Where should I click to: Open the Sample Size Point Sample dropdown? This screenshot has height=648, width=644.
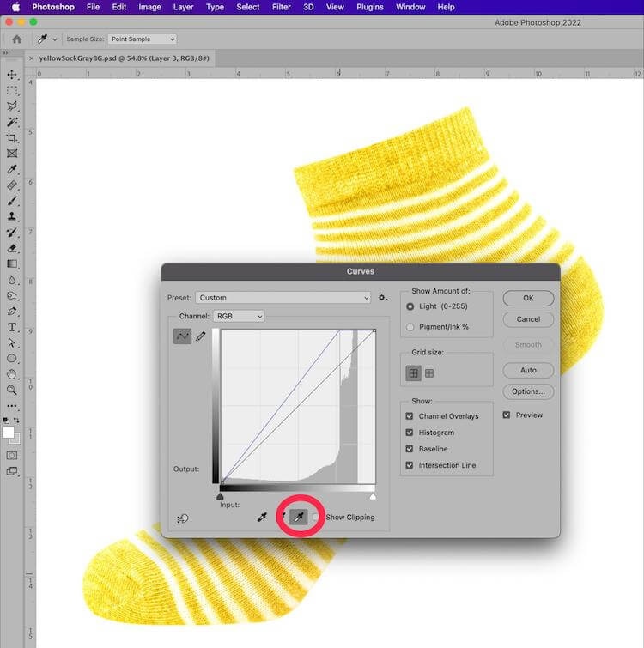(142, 39)
